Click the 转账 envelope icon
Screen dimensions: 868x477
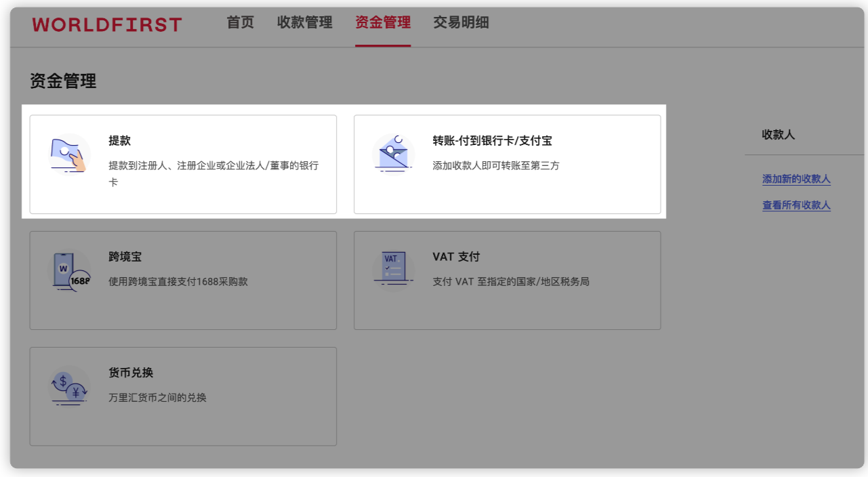pyautogui.click(x=394, y=152)
